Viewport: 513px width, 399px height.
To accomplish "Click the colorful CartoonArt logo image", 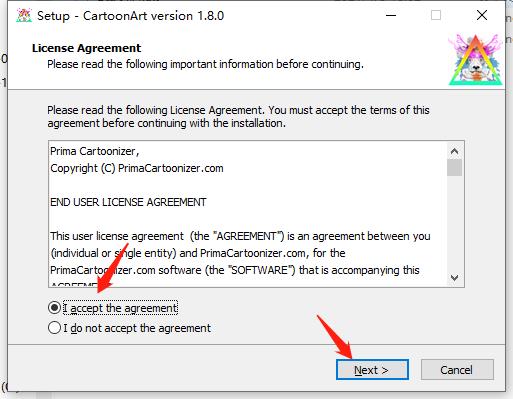I will 476,60.
